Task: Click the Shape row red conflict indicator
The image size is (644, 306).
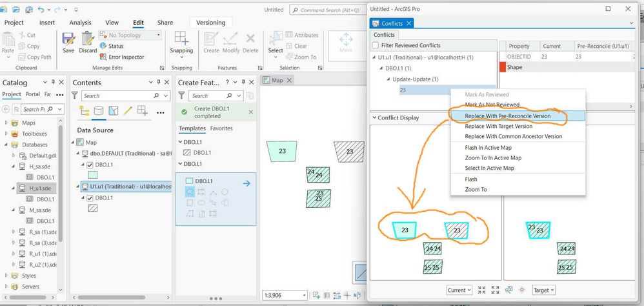Action: 502,67
